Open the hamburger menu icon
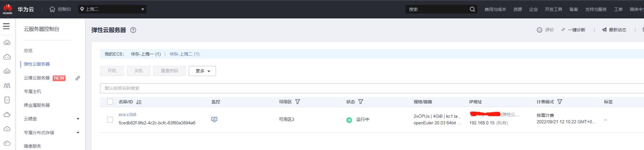 (6, 26)
